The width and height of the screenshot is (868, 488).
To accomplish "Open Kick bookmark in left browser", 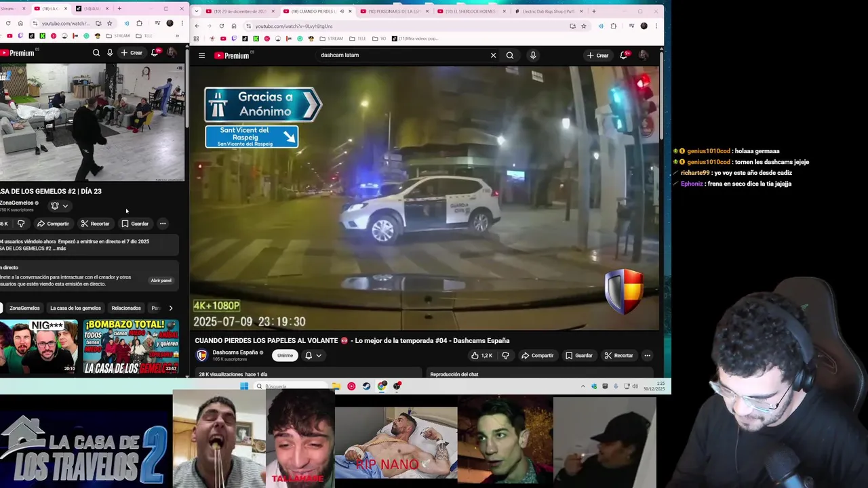I will 42,36.
